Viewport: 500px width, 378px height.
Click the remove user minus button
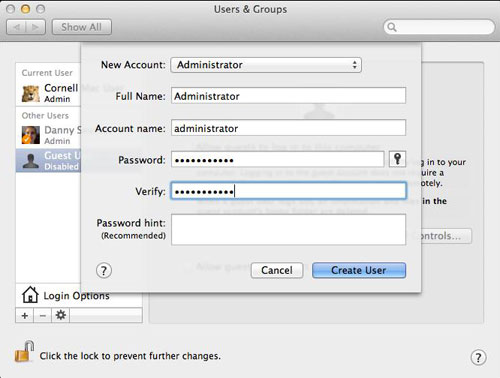coord(43,315)
